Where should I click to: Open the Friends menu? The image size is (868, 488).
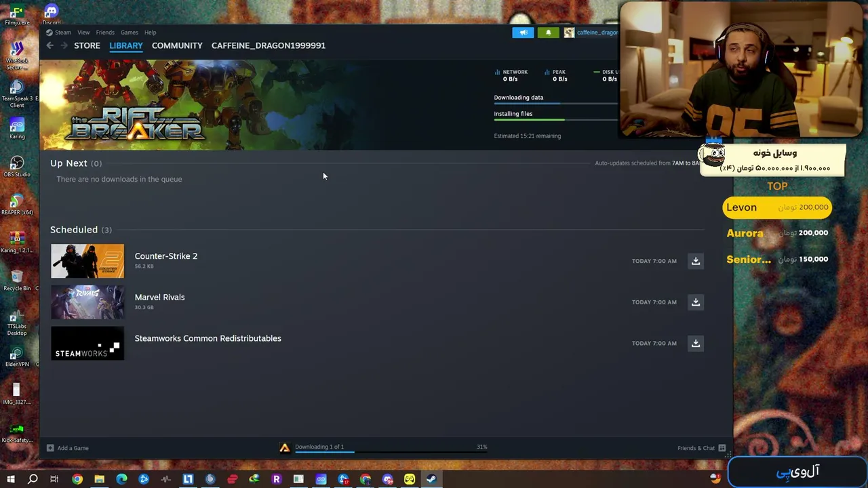[105, 33]
